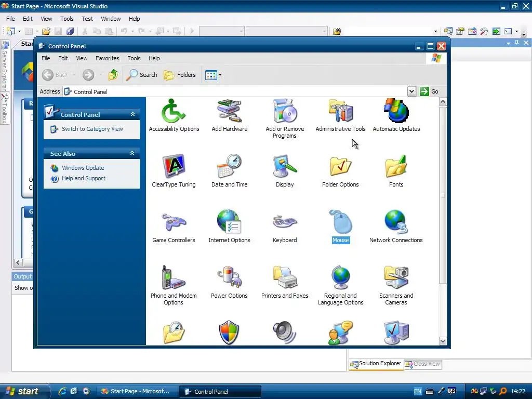The width and height of the screenshot is (532, 399).
Task: Open the Windows Update link
Action: 83,168
